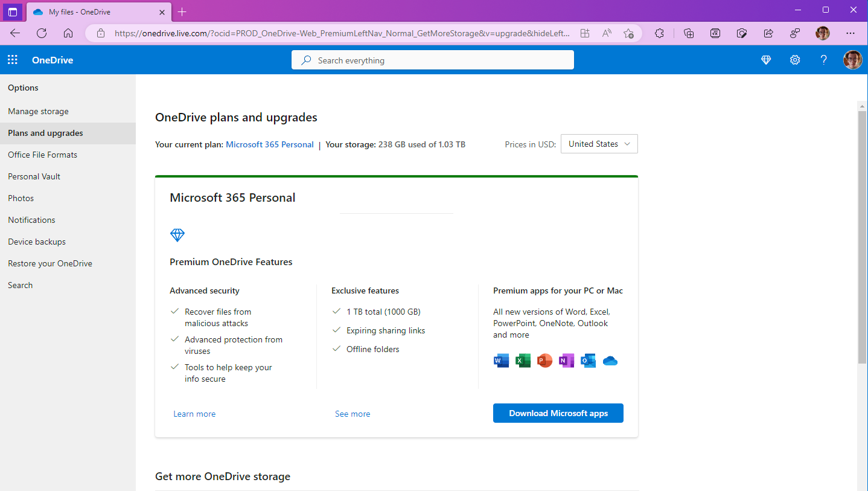
Task: Open Notifications option
Action: pos(68,220)
